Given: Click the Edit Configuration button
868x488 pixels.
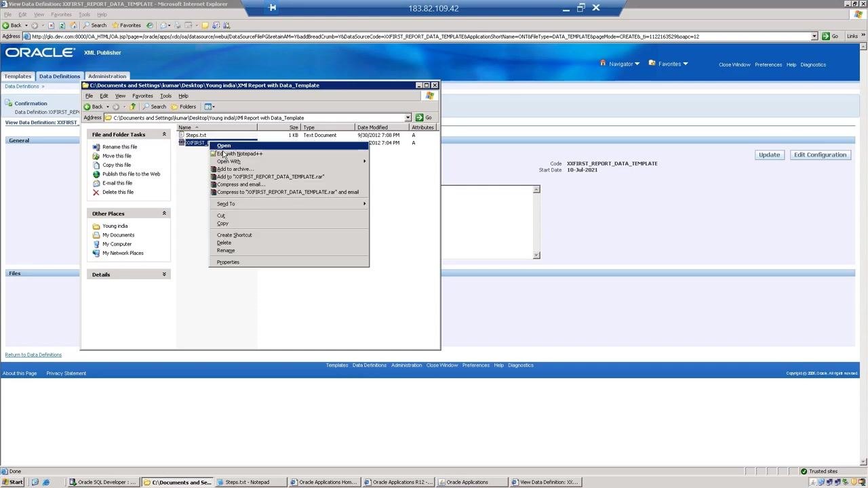Looking at the screenshot, I should 821,155.
